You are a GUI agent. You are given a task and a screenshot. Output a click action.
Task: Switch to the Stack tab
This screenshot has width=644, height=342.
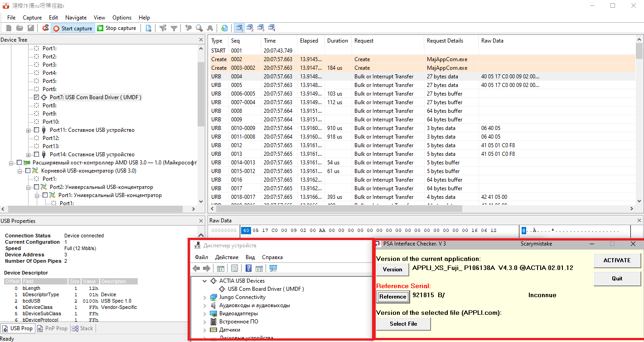(83, 328)
